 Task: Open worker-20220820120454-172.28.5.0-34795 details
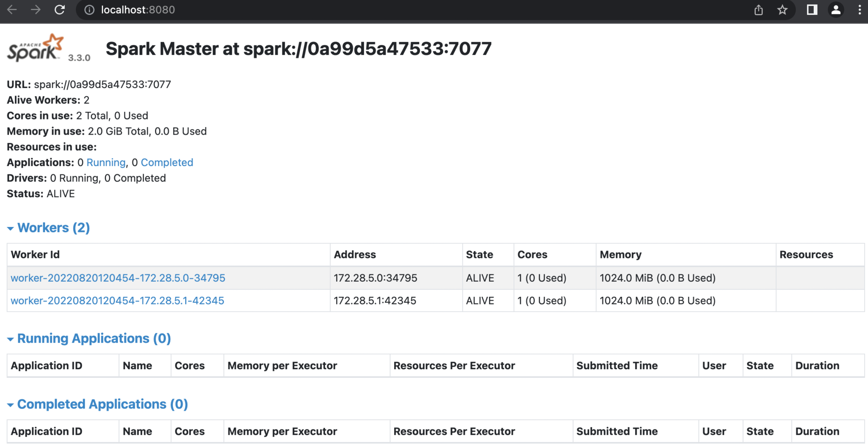[x=117, y=278]
